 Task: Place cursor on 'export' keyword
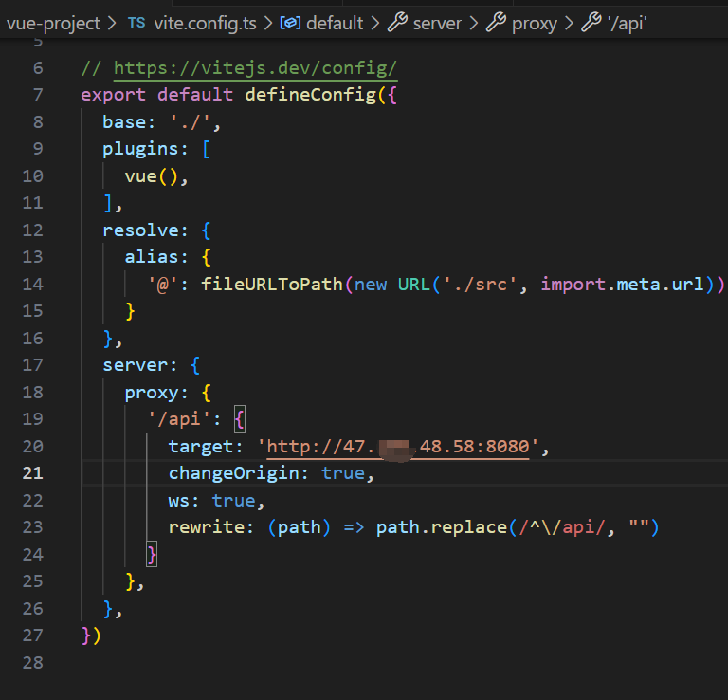click(x=114, y=95)
